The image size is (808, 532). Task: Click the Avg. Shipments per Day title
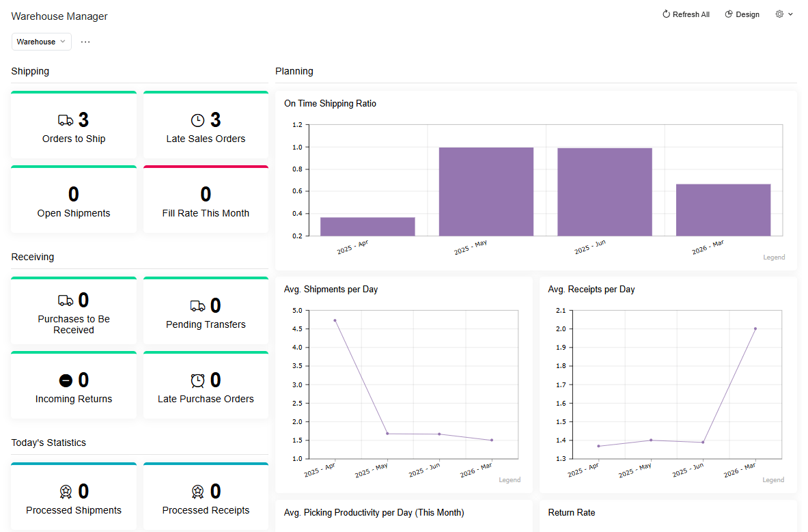tap(331, 290)
